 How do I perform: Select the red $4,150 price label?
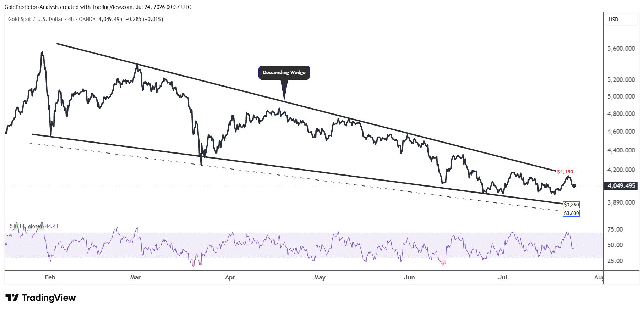565,172
